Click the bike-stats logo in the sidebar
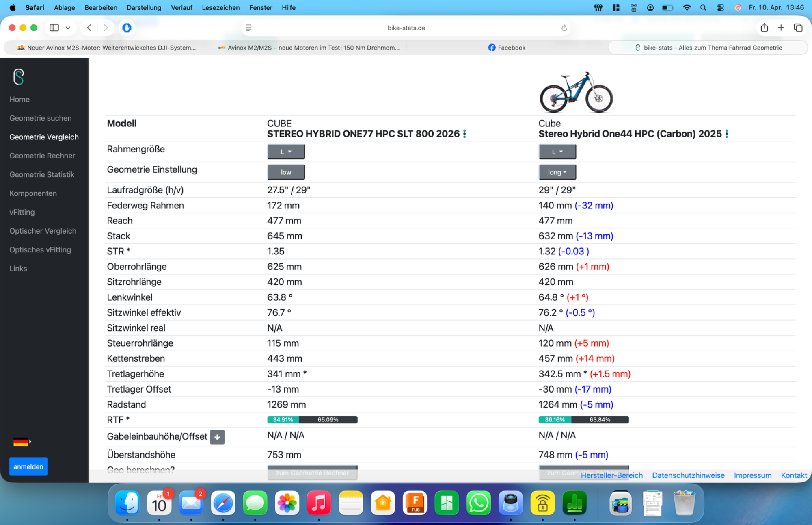 click(19, 77)
